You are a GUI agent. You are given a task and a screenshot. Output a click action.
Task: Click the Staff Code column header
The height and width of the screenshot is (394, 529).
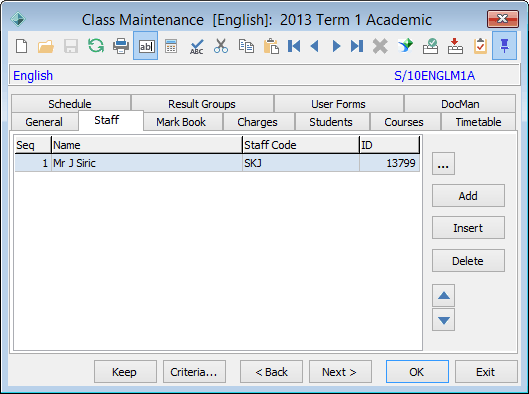point(301,145)
